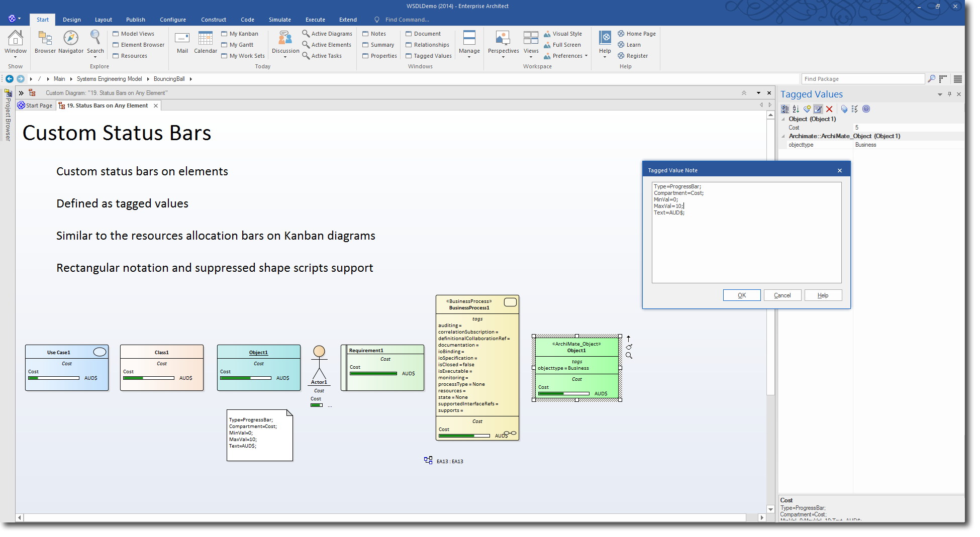Toggle the edit notes button in Tagged Values
980x537 pixels.
818,109
